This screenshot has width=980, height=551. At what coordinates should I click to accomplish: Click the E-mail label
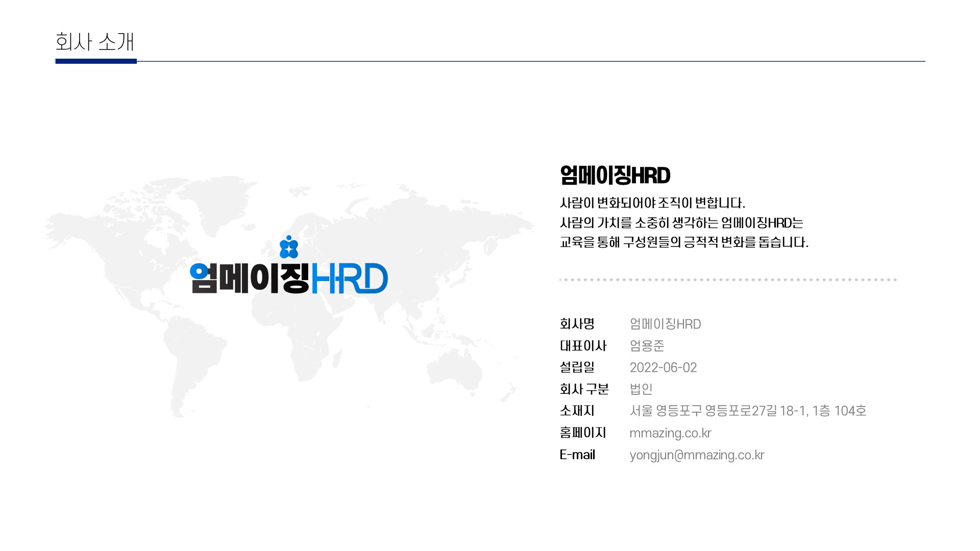(577, 455)
